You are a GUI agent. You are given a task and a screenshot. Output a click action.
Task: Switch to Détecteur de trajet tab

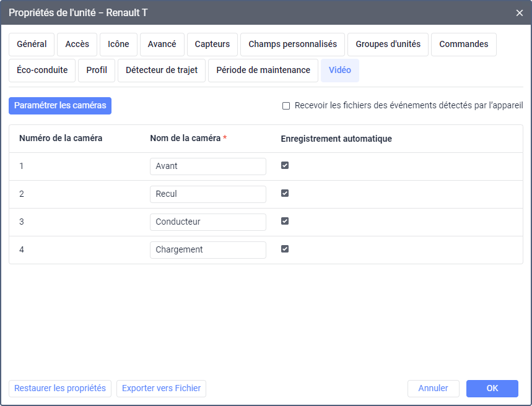point(162,71)
